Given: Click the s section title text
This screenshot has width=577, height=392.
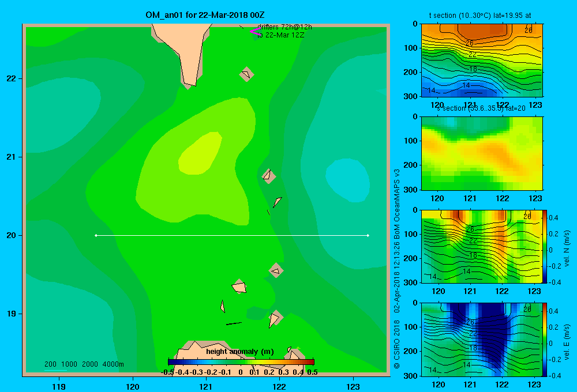Looking at the screenshot, I should tap(481, 108).
